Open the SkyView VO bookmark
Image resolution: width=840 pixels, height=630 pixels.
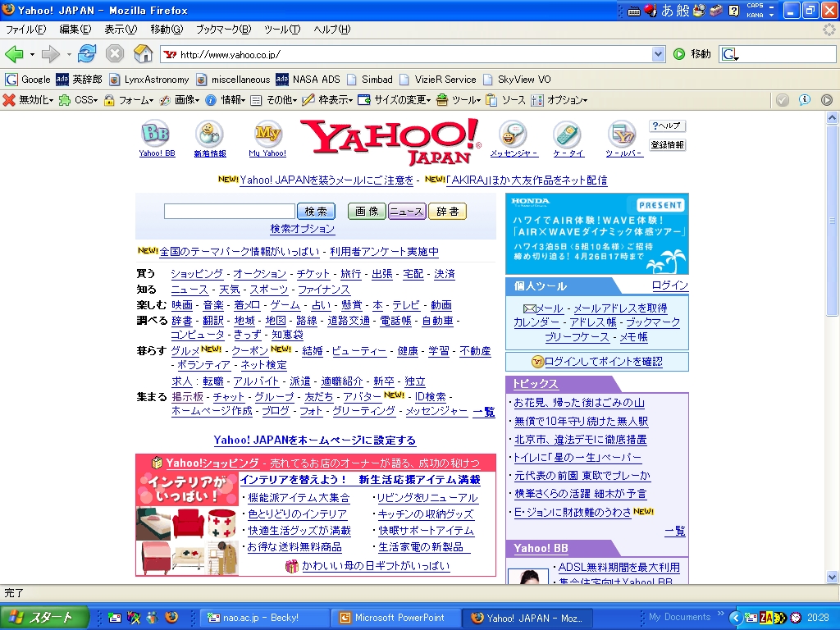[x=517, y=80]
